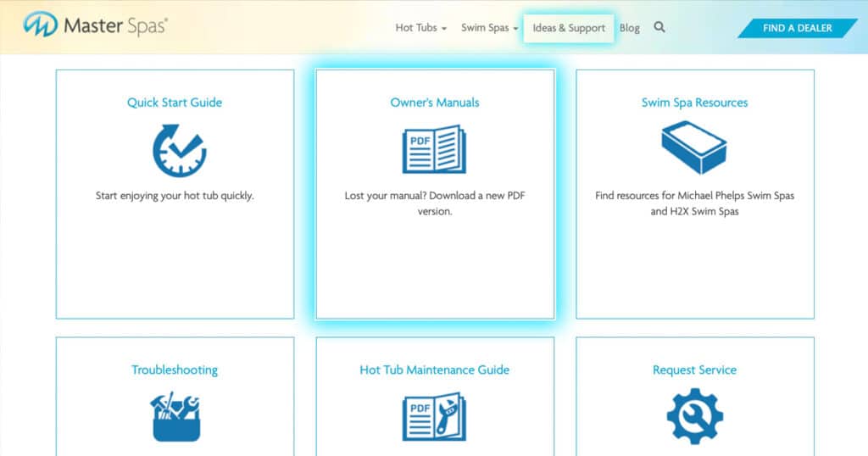This screenshot has height=456, width=868.
Task: Open the Request Service heading link
Action: click(694, 370)
